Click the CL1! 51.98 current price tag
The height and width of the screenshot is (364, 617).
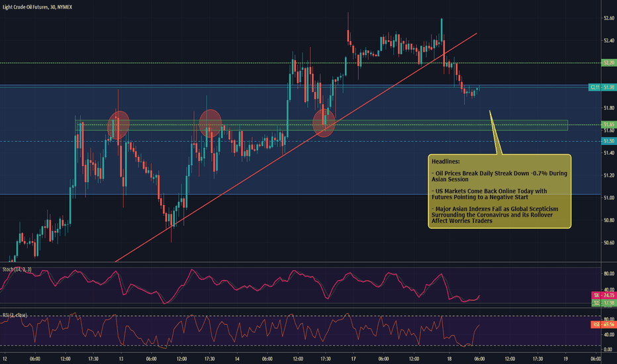[602, 87]
